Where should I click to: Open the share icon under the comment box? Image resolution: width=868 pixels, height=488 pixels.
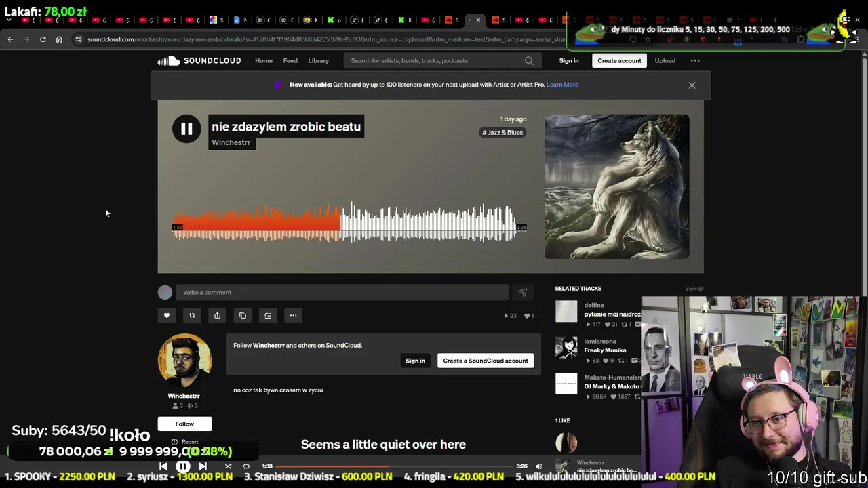coord(217,315)
